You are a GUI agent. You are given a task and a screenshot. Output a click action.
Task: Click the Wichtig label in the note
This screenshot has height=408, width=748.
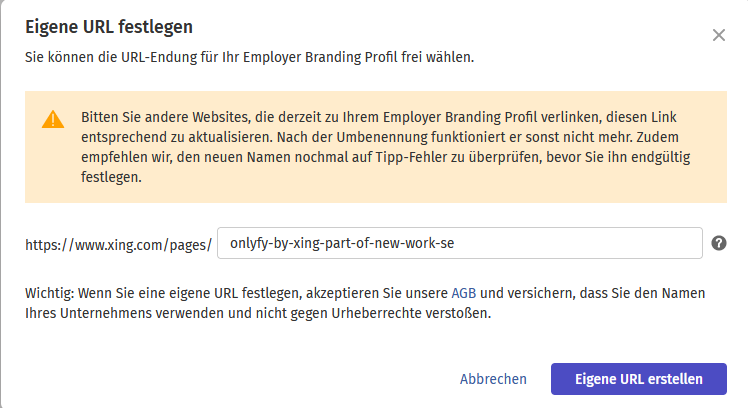[50, 294]
